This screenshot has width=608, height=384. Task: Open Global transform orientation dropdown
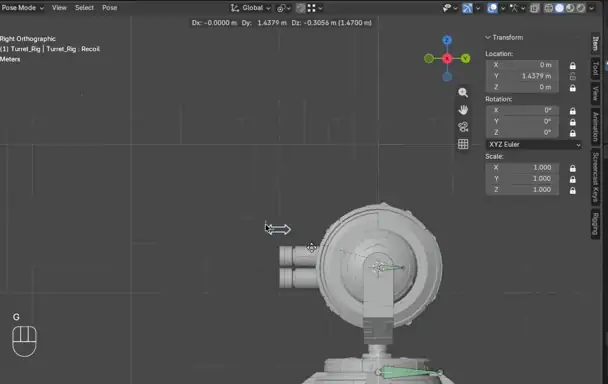[251, 8]
